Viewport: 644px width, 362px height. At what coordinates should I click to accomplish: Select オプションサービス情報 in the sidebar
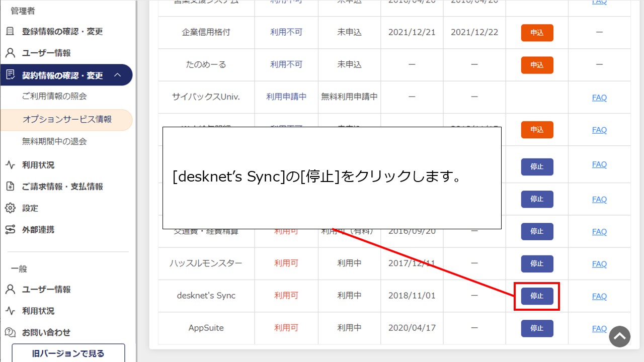click(x=67, y=120)
